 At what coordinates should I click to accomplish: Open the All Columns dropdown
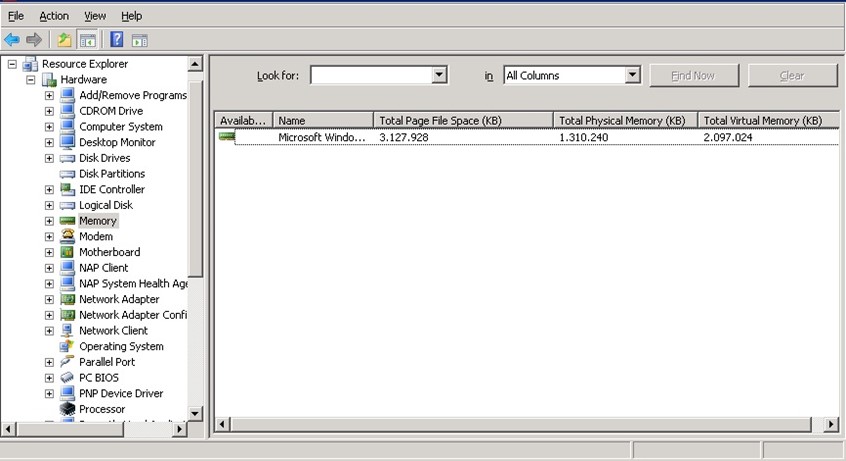click(x=632, y=75)
